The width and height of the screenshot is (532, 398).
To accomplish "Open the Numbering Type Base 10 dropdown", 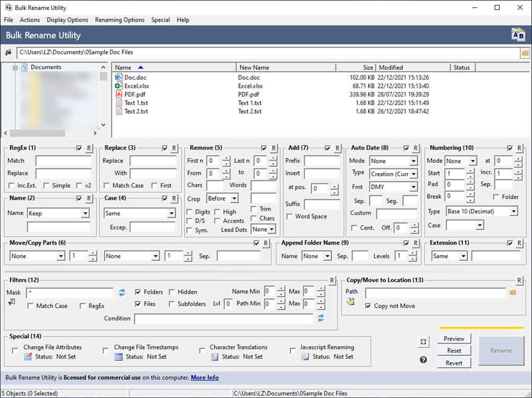I will pyautogui.click(x=513, y=211).
